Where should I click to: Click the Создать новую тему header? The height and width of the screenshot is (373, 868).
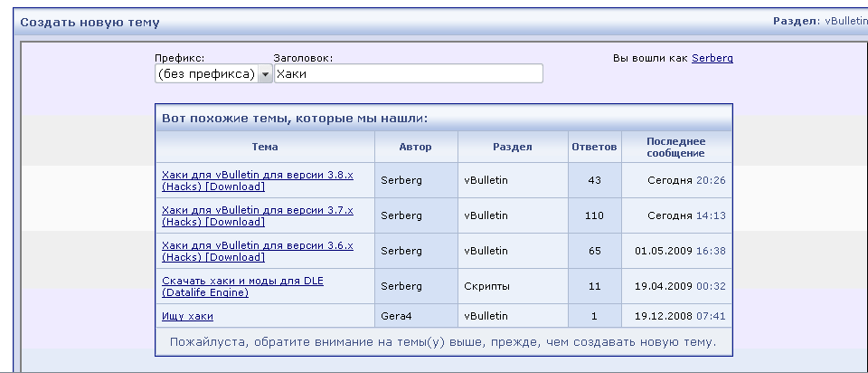click(90, 23)
